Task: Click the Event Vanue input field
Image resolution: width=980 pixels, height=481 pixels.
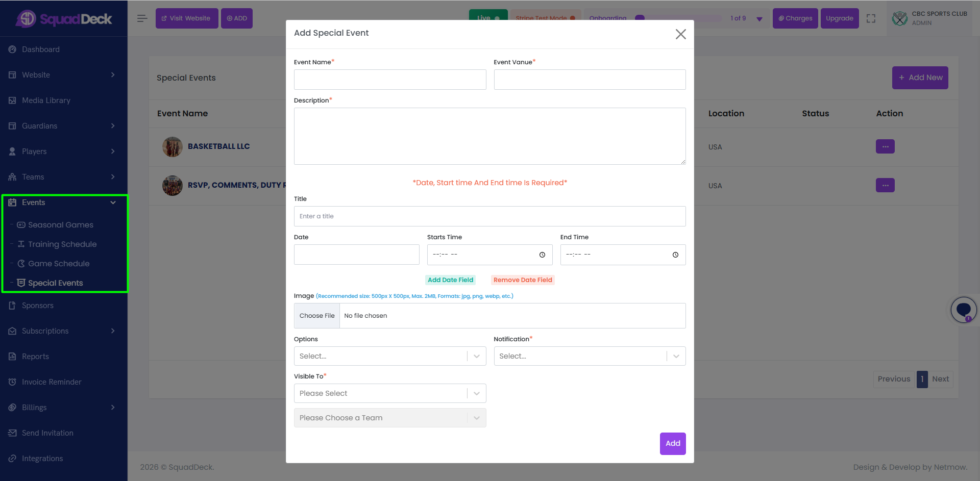Action: 590,80
